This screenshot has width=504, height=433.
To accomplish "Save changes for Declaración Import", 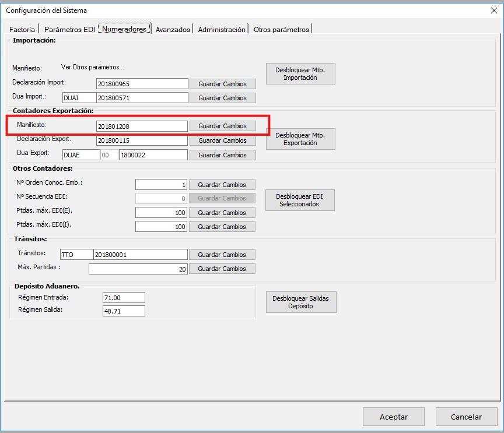I will [222, 84].
